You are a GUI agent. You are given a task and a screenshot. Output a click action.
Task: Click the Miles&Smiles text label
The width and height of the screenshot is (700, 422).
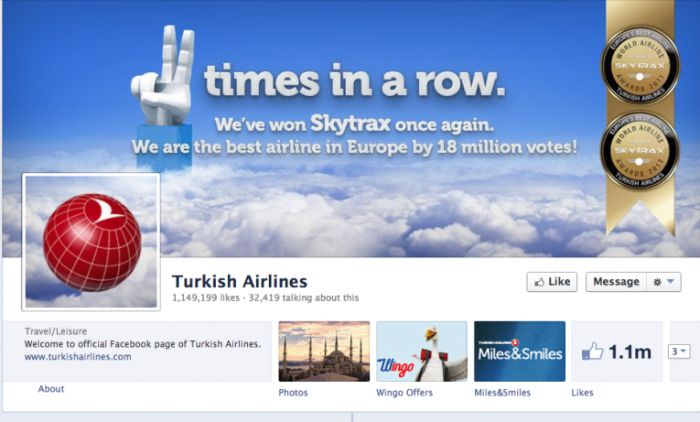click(502, 393)
